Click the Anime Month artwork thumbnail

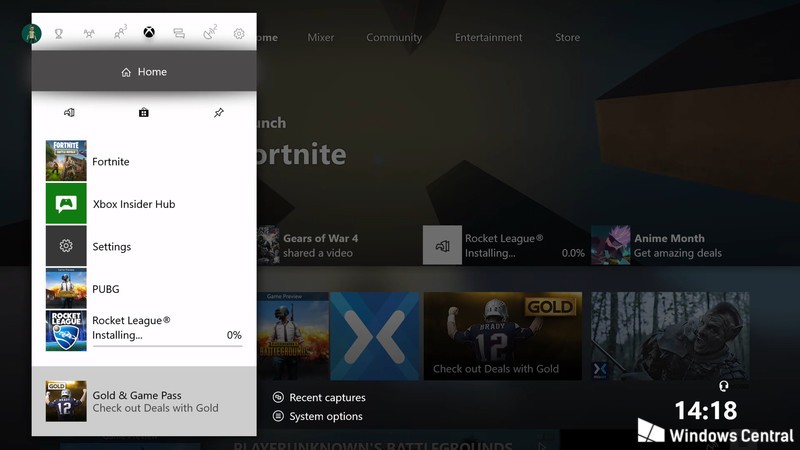point(611,245)
